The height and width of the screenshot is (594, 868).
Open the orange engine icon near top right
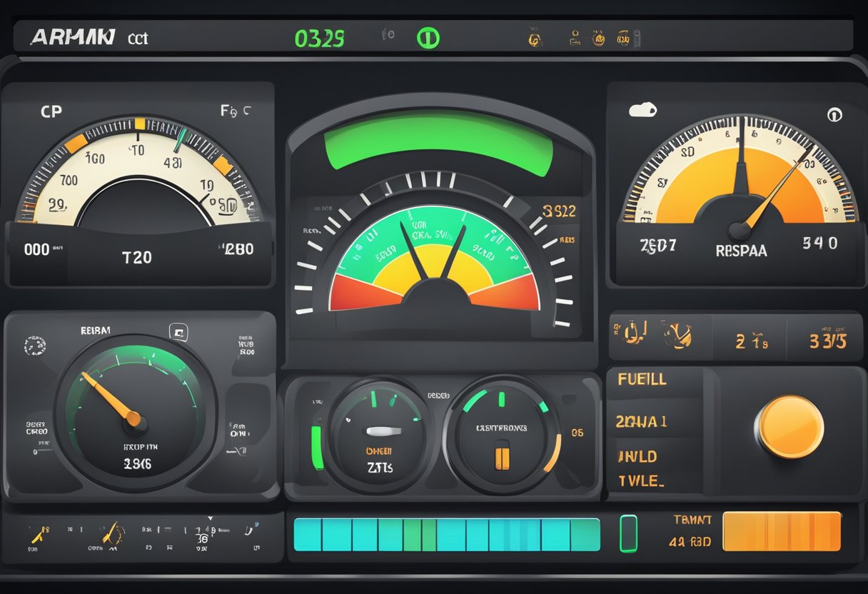[598, 38]
